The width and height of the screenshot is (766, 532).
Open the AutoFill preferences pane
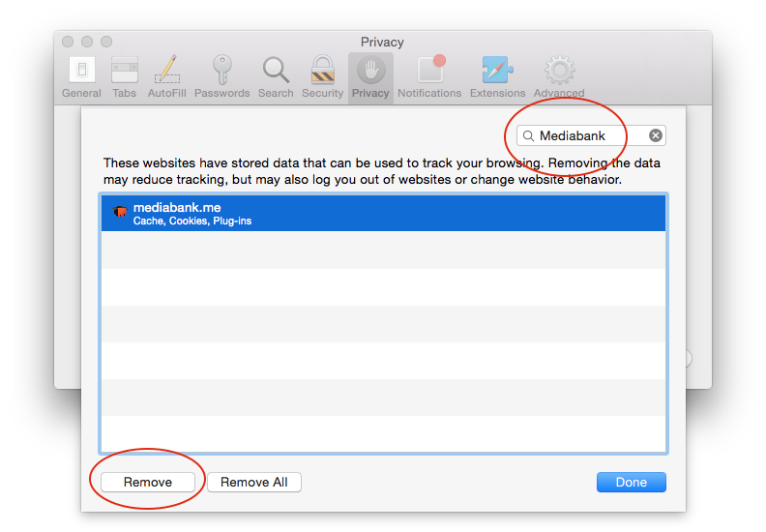click(x=167, y=77)
